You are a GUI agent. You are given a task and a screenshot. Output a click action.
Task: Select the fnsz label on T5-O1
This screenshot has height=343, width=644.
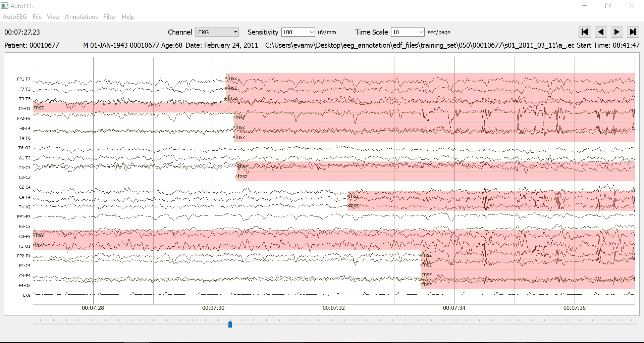(x=39, y=107)
